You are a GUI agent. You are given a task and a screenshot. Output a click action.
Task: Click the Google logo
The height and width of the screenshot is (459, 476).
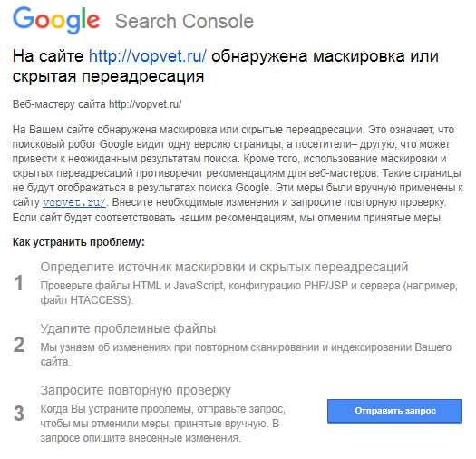[x=56, y=20]
